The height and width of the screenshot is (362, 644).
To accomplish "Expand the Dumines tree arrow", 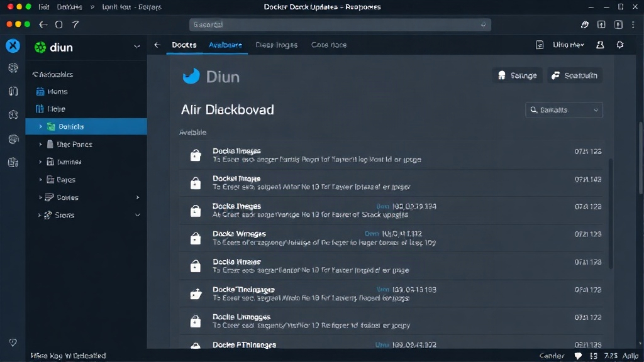I will click(40, 162).
